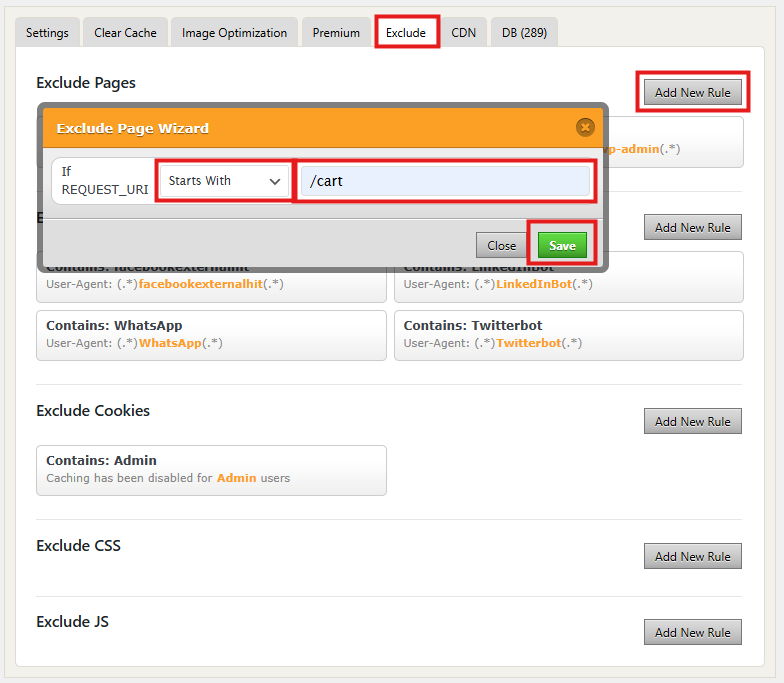
Task: Click the Exclude Pages heading
Action: (86, 82)
